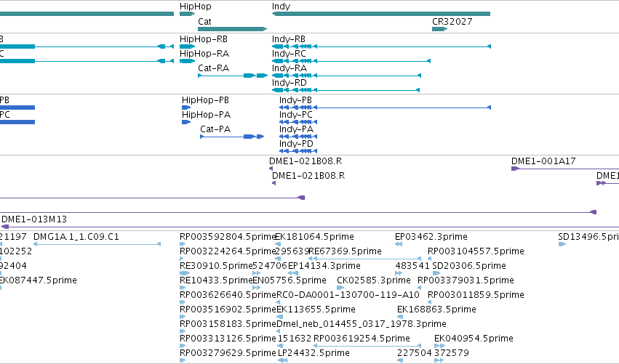Screen dimensions: 619x364
Task: Select the HipHop gene bar
Action: tap(187, 14)
